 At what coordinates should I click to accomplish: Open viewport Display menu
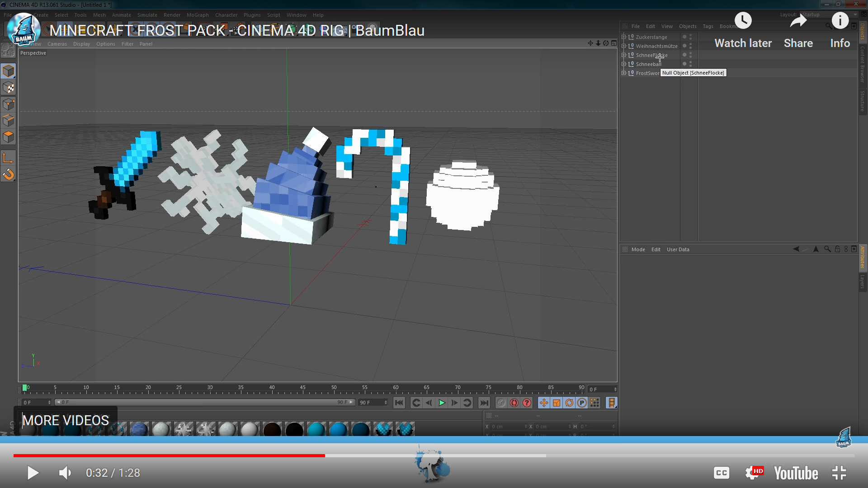click(x=81, y=44)
